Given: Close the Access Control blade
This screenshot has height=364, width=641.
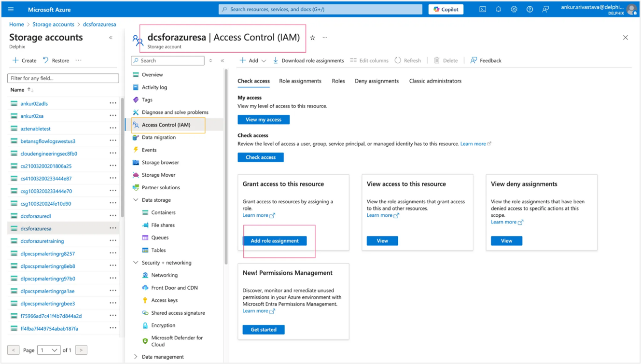Looking at the screenshot, I should (x=626, y=38).
